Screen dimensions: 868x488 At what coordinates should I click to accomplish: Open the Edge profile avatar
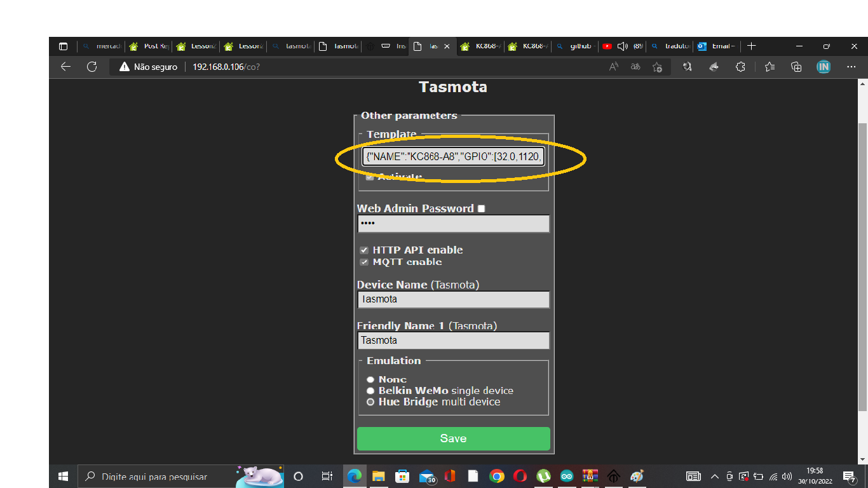(824, 67)
